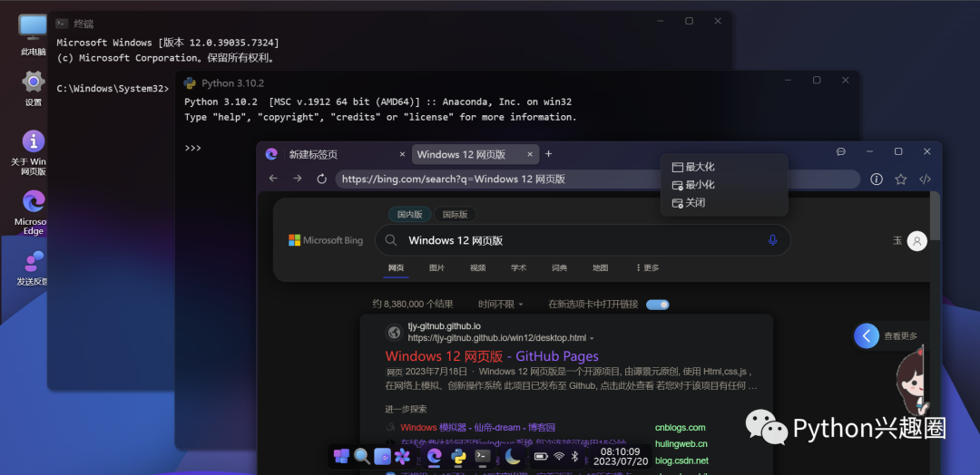The image size is (980, 475).
Task: Open the taskbar search magnifier
Action: point(362,456)
